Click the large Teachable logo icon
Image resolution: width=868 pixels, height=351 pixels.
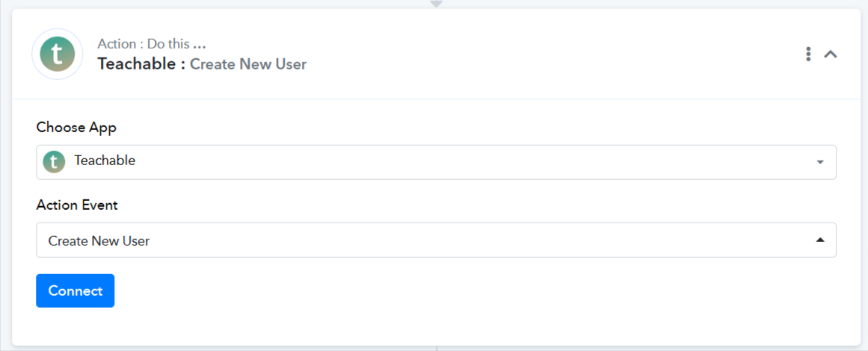(x=57, y=55)
